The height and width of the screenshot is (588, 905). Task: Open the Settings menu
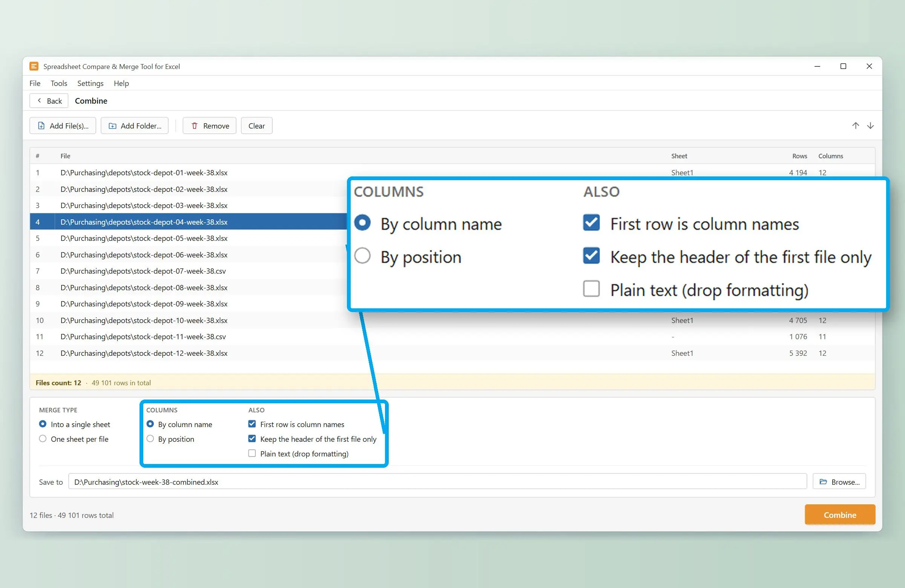click(x=90, y=83)
